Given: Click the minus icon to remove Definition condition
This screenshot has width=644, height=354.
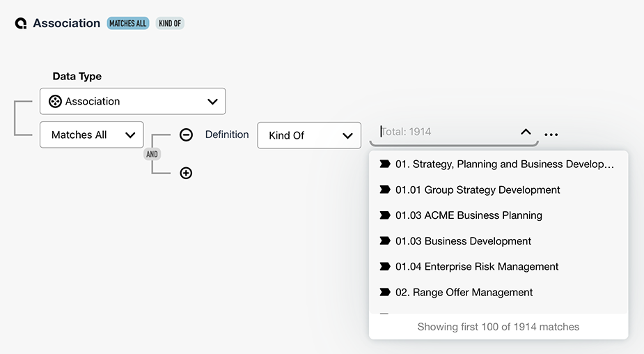Looking at the screenshot, I should (x=186, y=135).
